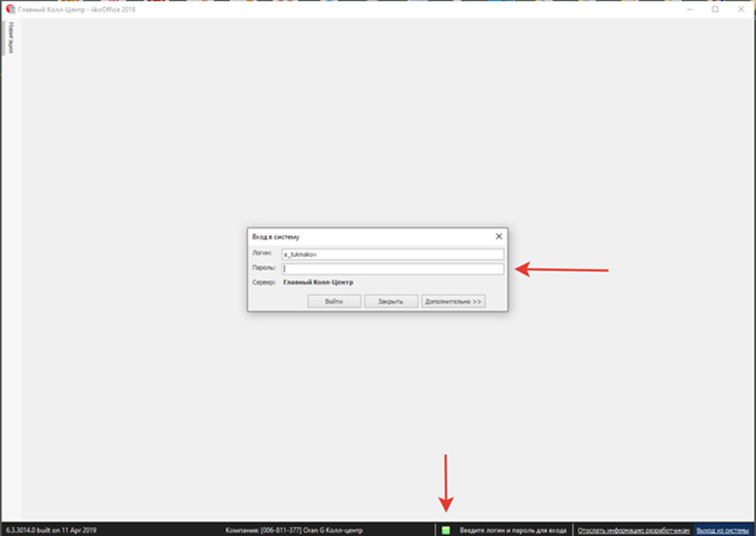Click the 'Пароль:' field label
The width and height of the screenshot is (756, 536).
263,268
